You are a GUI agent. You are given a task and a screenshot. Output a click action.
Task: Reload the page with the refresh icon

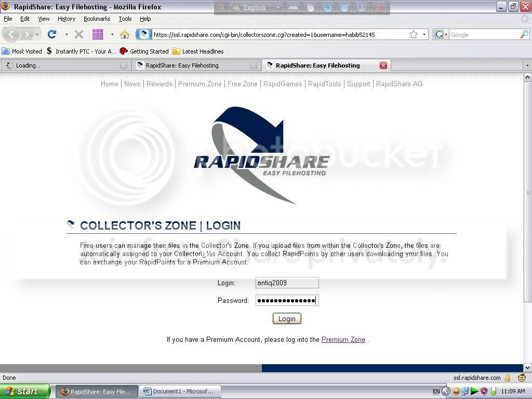(x=52, y=34)
